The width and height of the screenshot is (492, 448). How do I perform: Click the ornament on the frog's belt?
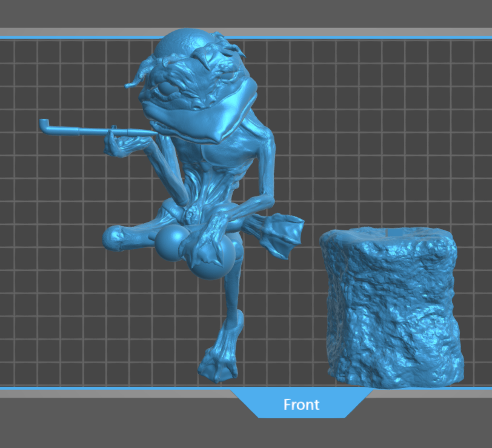pos(194,214)
